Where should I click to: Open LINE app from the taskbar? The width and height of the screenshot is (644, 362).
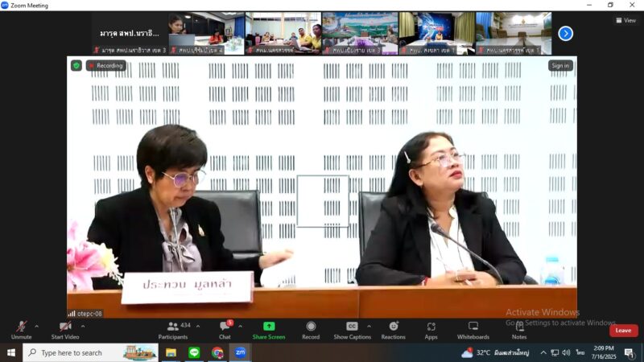(x=194, y=352)
